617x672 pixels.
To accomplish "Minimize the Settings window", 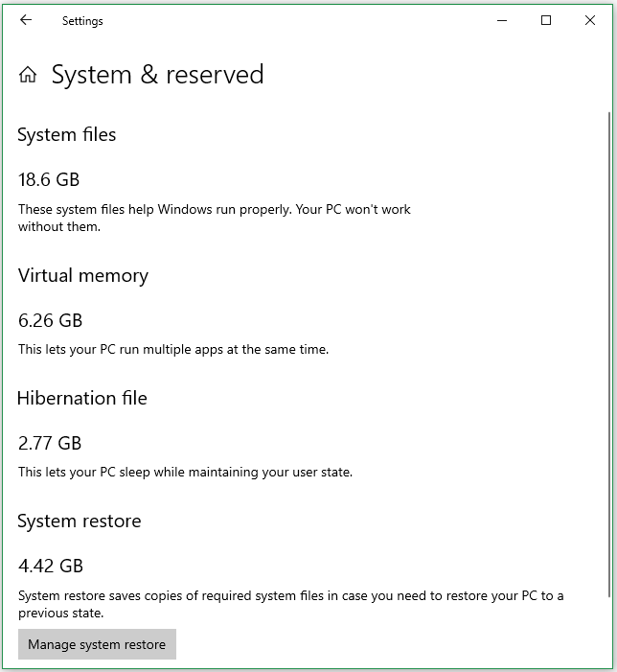I will click(501, 20).
